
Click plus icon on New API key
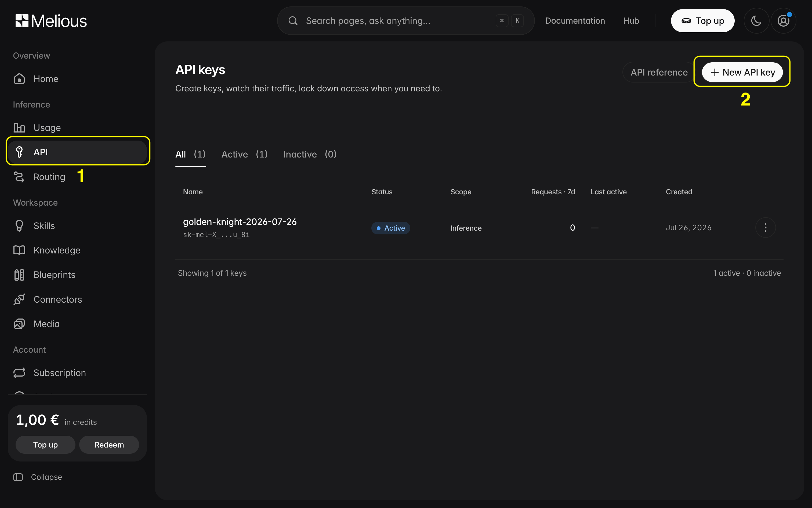[x=715, y=72]
